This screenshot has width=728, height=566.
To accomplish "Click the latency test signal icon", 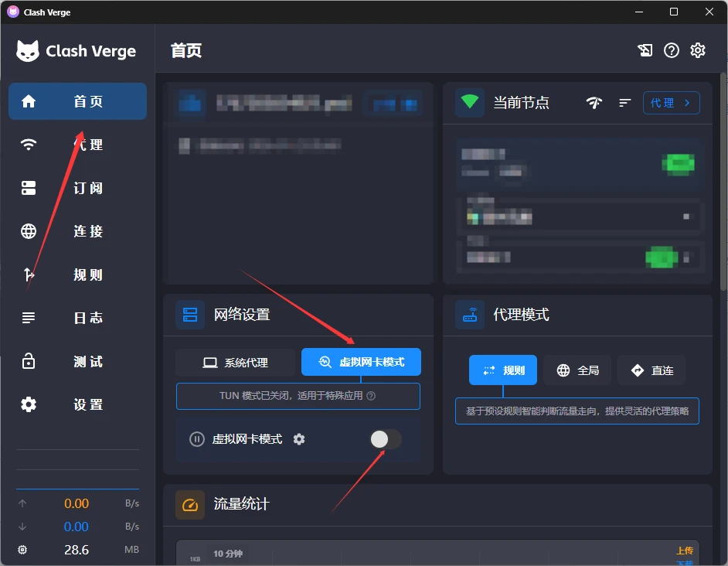I will coord(594,103).
